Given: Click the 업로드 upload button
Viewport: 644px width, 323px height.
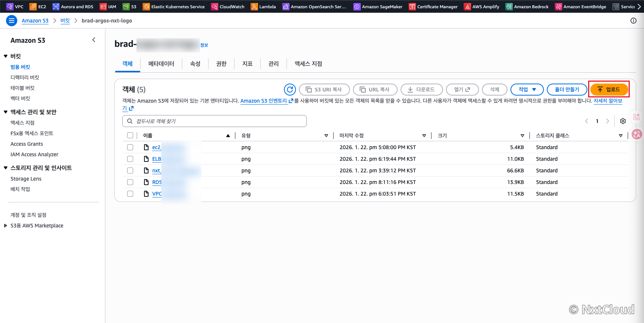Looking at the screenshot, I should click(609, 90).
